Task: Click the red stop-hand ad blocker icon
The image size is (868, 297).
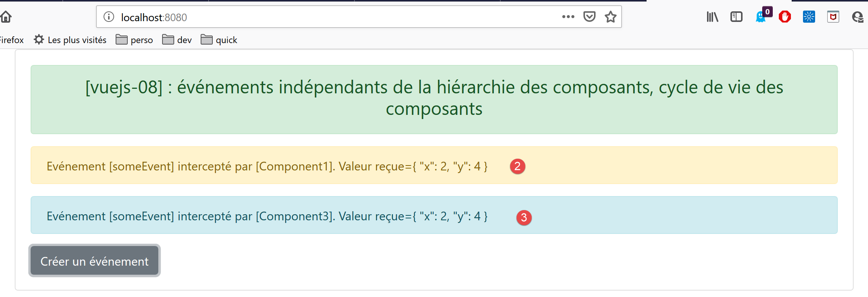Action: click(x=784, y=17)
